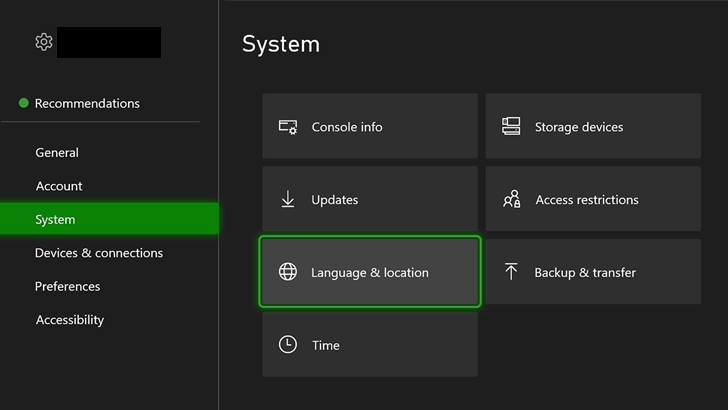Click the System page heading
Viewport: 728px width, 410px height.
[281, 44]
